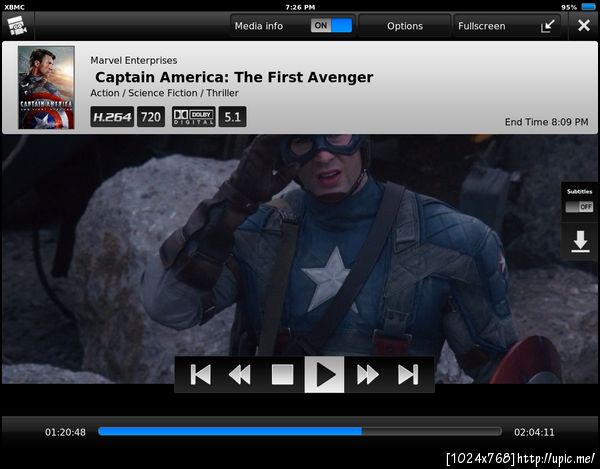This screenshot has height=469, width=600.
Task: Click the End Time 8:09 PM text
Action: [x=546, y=122]
